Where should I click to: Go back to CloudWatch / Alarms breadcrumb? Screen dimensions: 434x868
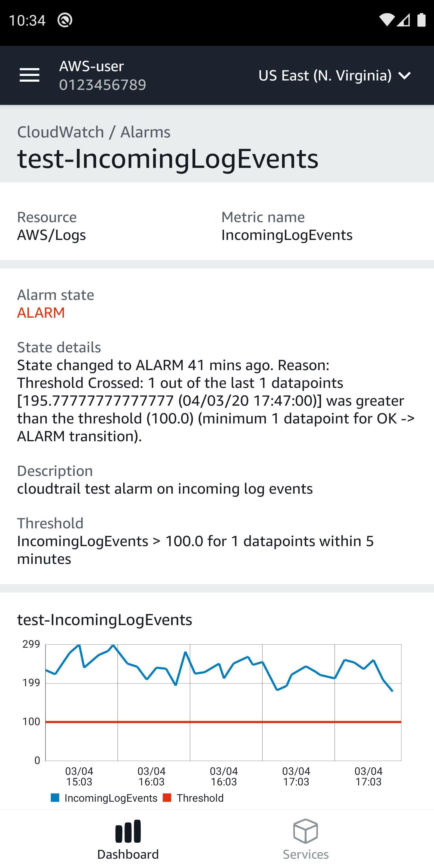[94, 132]
